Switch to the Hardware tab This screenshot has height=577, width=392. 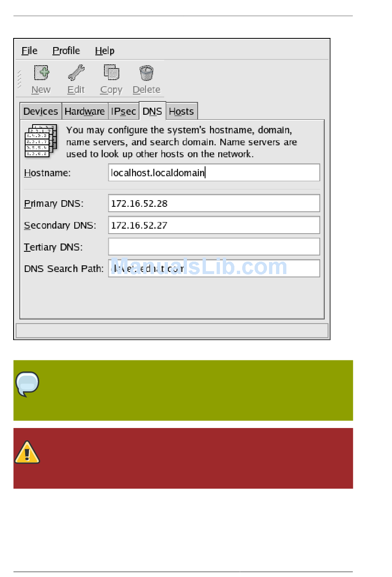[85, 111]
